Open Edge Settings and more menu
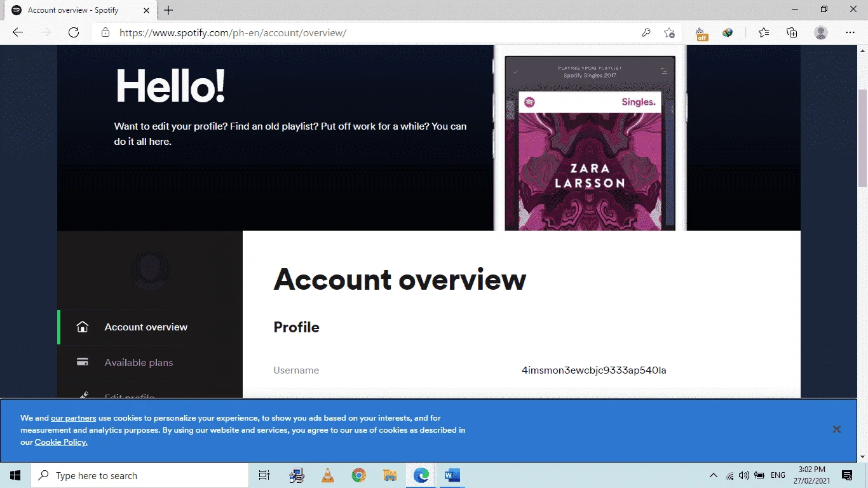 pyautogui.click(x=850, y=32)
